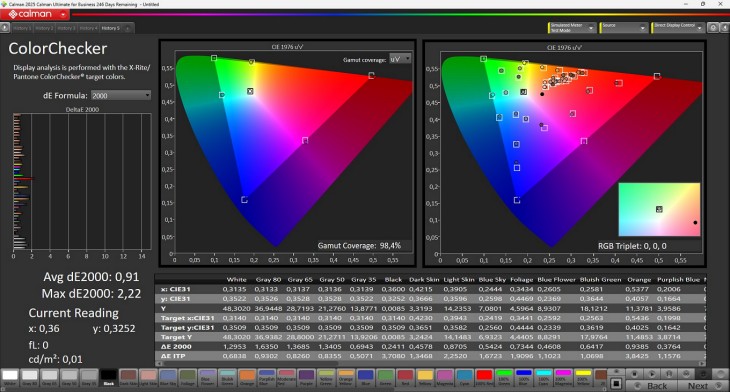Select the Gray 50 patch
Viewport: 730px width, 392px height.
tap(69, 378)
